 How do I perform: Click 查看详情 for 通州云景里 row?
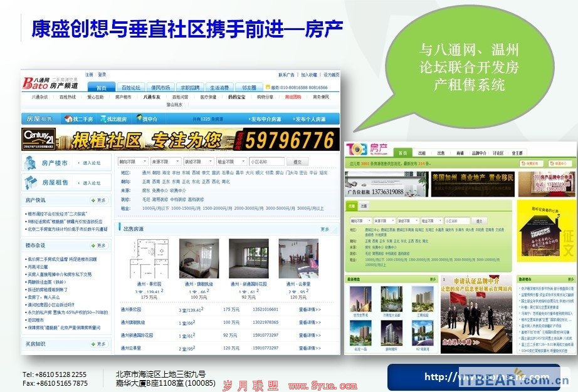pos(310,348)
